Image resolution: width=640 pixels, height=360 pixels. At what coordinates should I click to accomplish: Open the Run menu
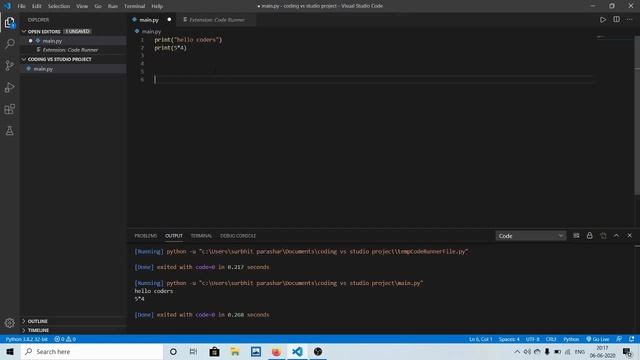[113, 6]
